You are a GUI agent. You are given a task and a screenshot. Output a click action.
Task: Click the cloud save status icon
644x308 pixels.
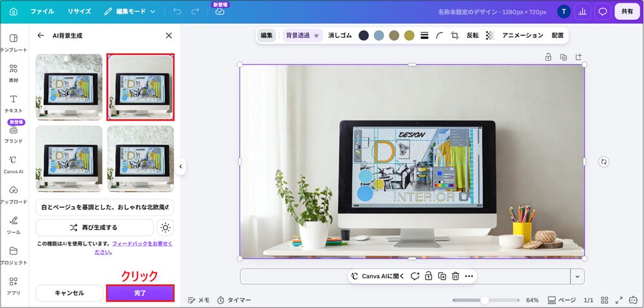tap(220, 12)
